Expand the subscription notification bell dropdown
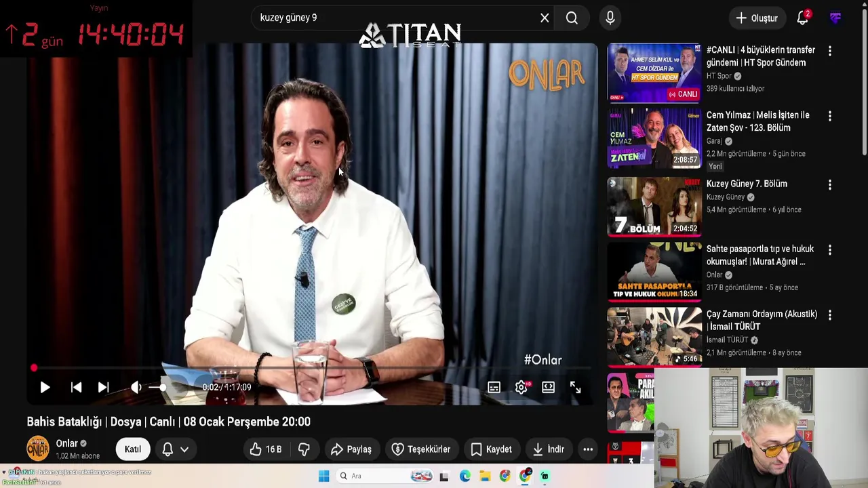 pos(175,449)
